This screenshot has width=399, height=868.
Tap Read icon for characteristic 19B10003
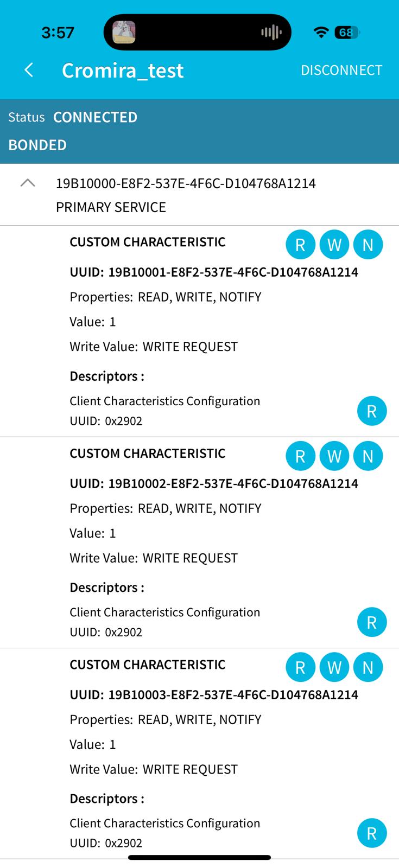click(300, 667)
